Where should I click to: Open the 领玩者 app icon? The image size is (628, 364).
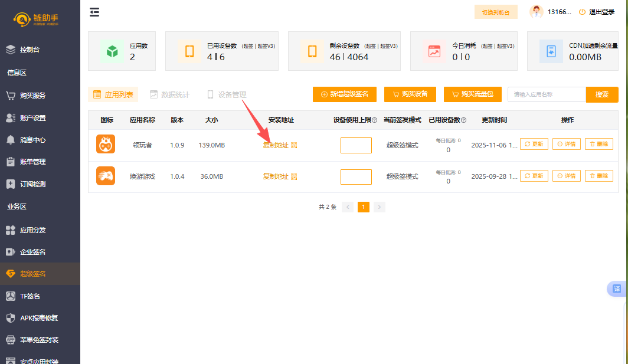click(106, 145)
